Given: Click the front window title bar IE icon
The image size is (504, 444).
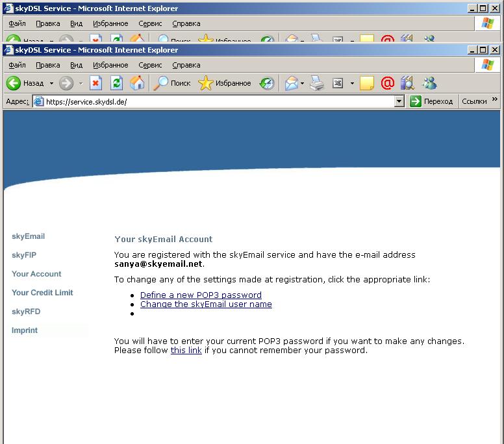Looking at the screenshot, I should click(x=8, y=50).
